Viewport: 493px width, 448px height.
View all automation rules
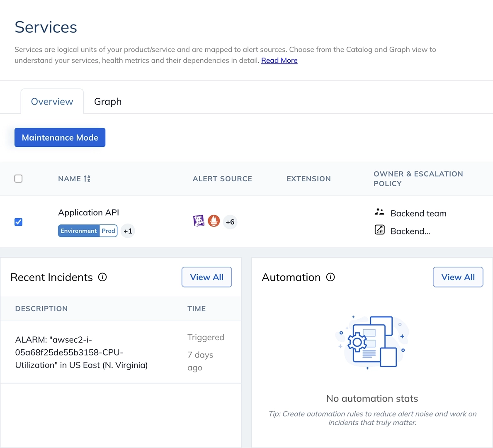(458, 277)
